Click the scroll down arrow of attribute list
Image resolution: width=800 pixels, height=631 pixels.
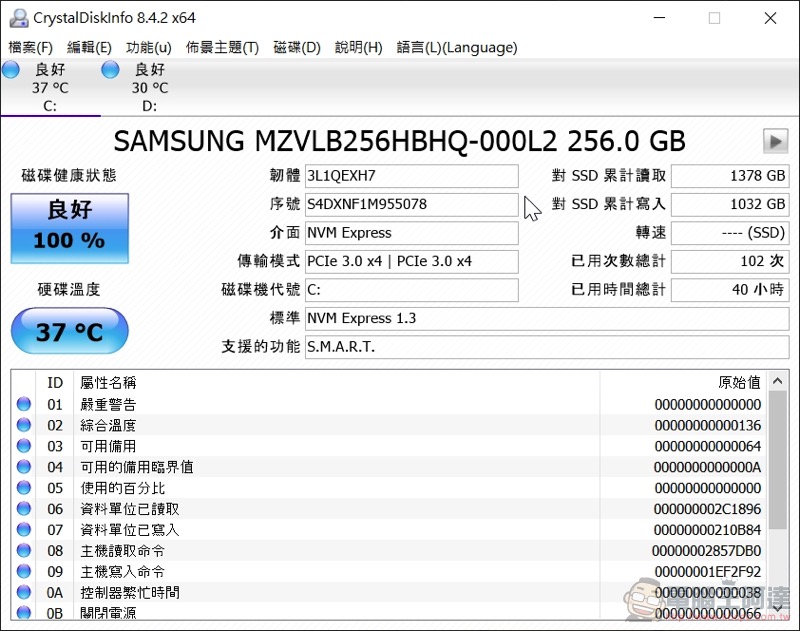tap(778, 609)
